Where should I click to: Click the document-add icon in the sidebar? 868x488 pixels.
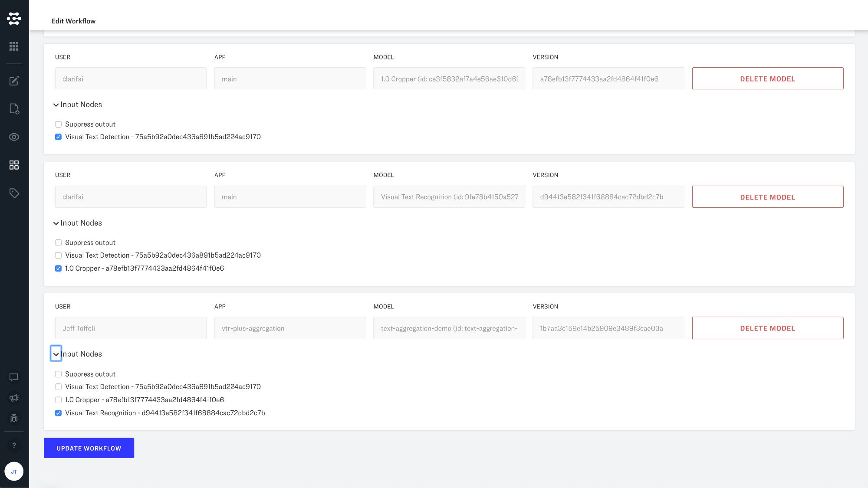(14, 108)
